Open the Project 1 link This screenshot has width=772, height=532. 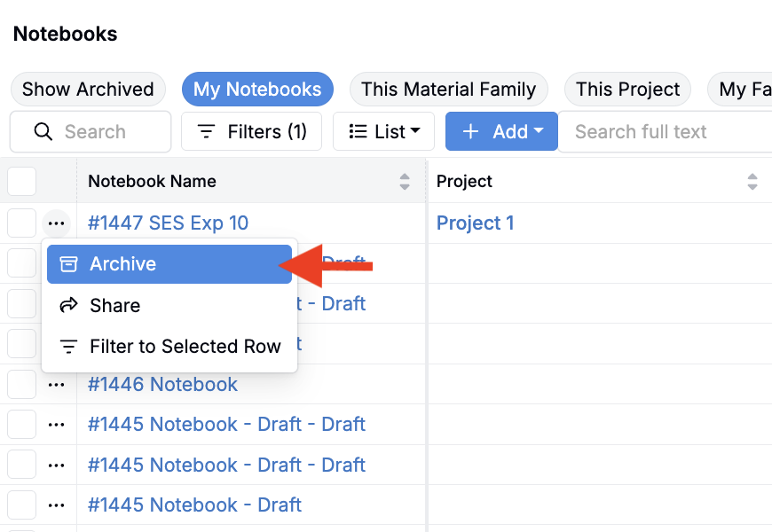(x=475, y=223)
